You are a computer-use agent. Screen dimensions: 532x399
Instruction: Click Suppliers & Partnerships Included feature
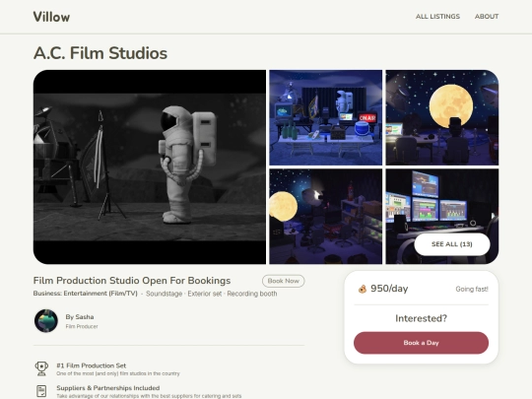[108, 388]
